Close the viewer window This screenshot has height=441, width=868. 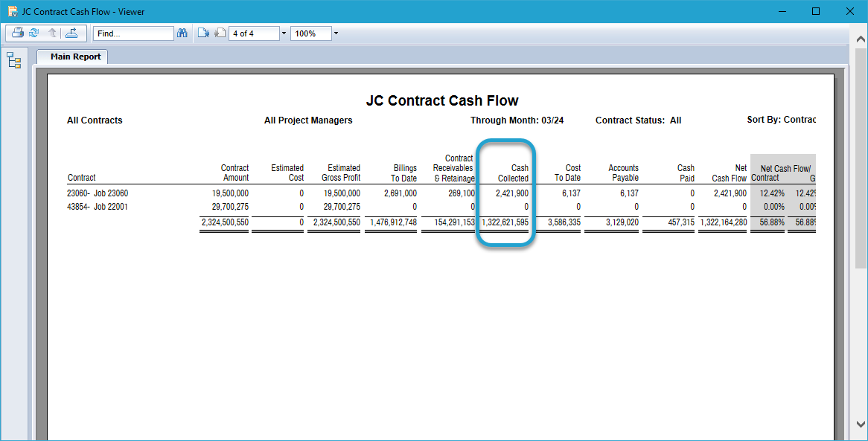pos(849,11)
